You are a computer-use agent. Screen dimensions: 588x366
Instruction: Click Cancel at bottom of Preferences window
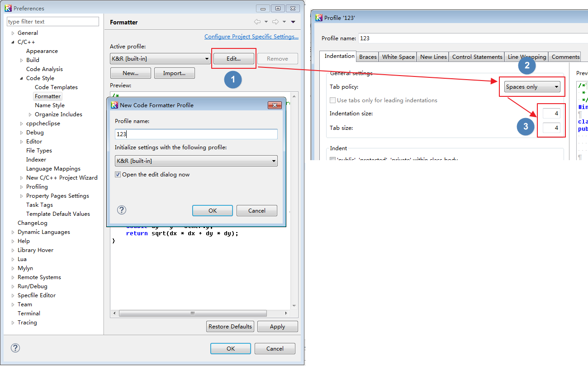tap(275, 349)
